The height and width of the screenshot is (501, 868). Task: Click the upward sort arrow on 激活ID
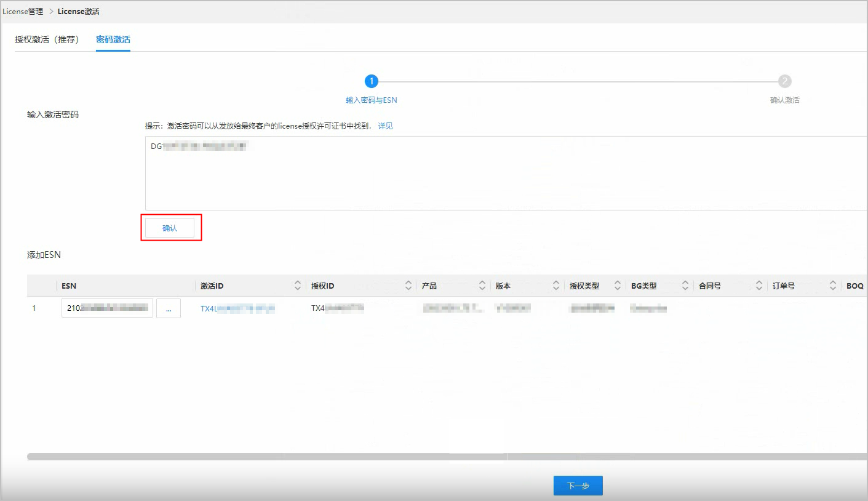click(x=298, y=283)
